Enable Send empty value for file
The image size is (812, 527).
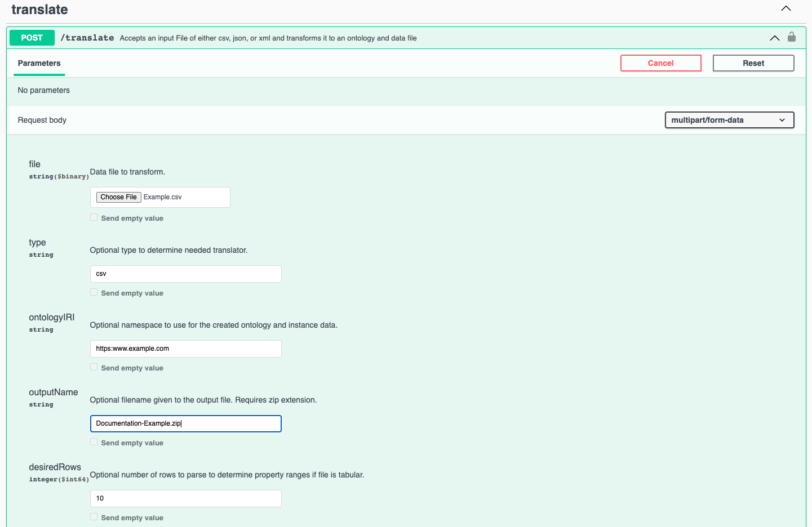coord(94,217)
